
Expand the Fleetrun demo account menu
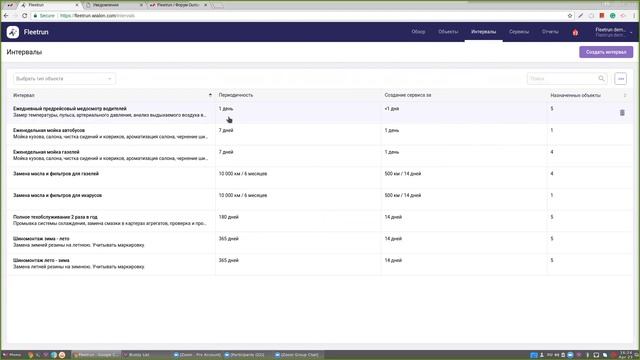(613, 32)
